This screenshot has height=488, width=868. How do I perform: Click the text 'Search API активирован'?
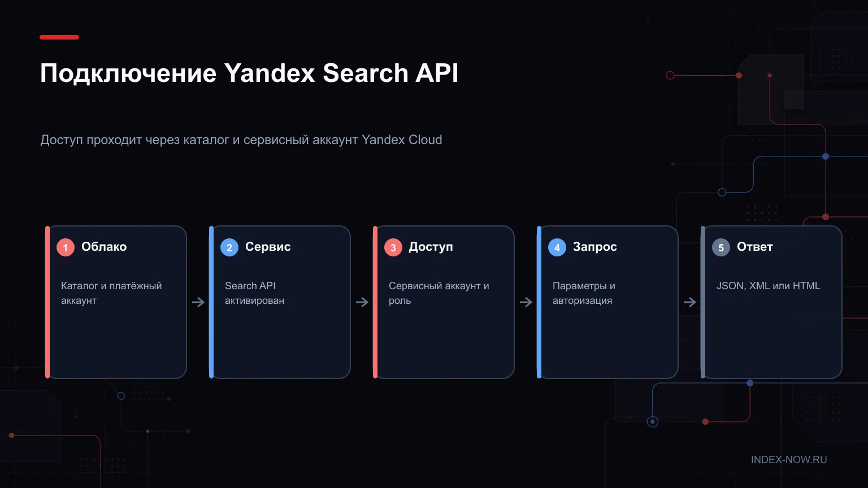point(254,293)
